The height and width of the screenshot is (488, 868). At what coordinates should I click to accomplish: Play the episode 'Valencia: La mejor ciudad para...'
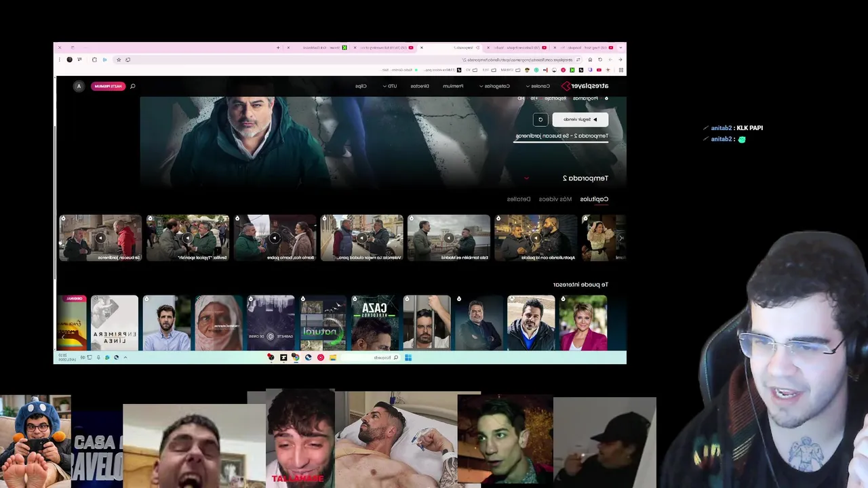(361, 238)
